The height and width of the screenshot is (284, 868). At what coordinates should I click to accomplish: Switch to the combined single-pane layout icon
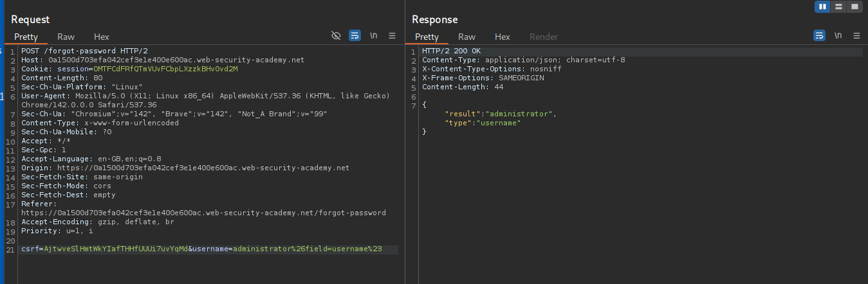tap(854, 6)
